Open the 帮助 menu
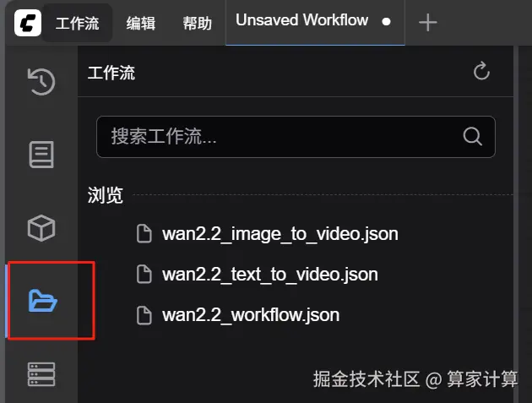Image resolution: width=532 pixels, height=403 pixels. point(197,24)
